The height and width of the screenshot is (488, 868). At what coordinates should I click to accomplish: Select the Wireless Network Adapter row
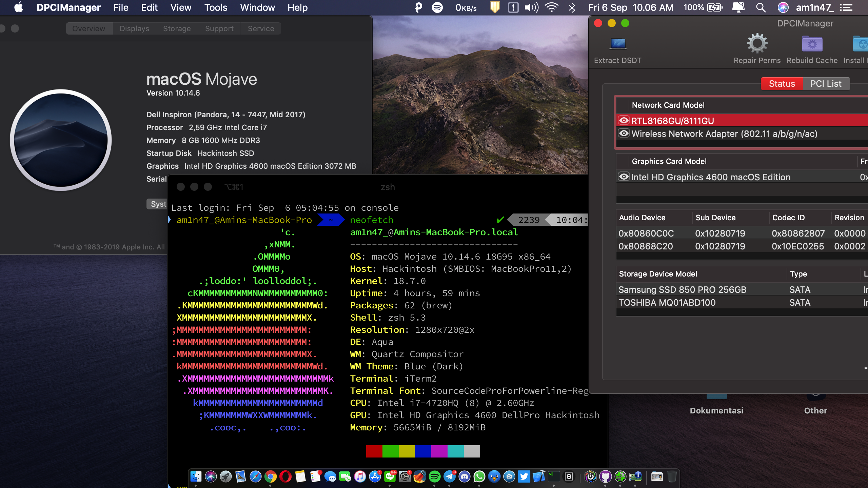pyautogui.click(x=742, y=133)
